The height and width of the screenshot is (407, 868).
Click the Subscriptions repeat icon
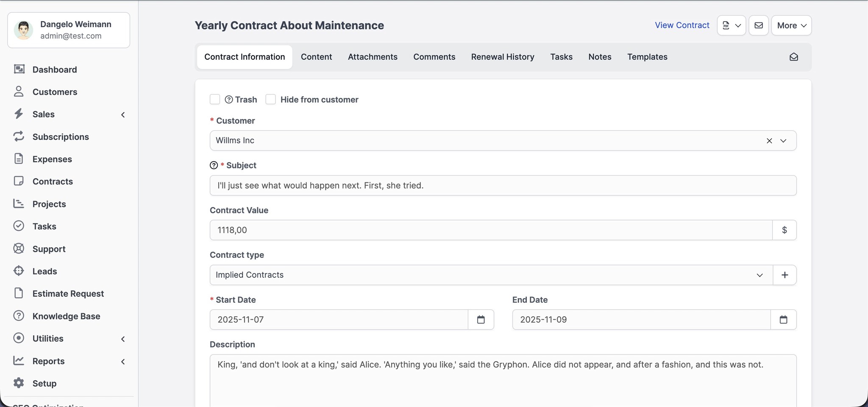click(19, 136)
